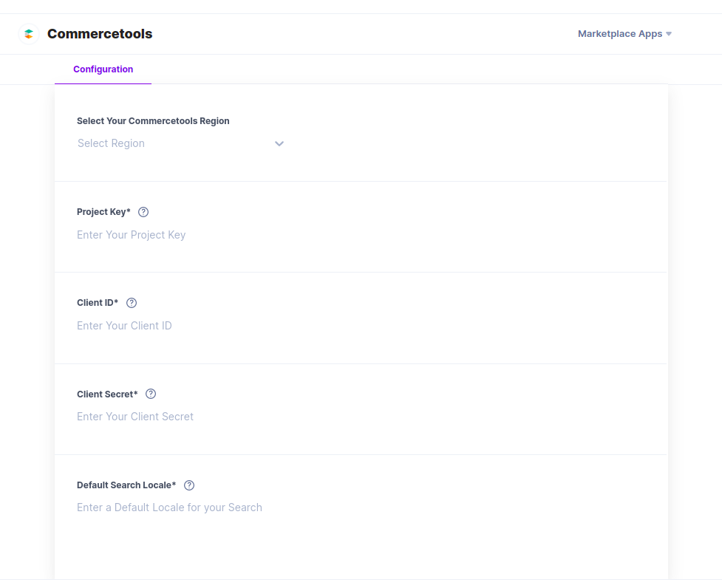Click the Select Your Commercetools Region label
Image resolution: width=722 pixels, height=588 pixels.
pos(153,121)
